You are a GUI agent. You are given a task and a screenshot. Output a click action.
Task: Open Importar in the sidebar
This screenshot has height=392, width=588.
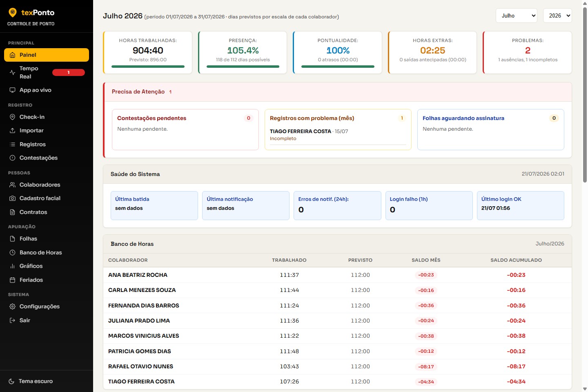(x=47, y=131)
